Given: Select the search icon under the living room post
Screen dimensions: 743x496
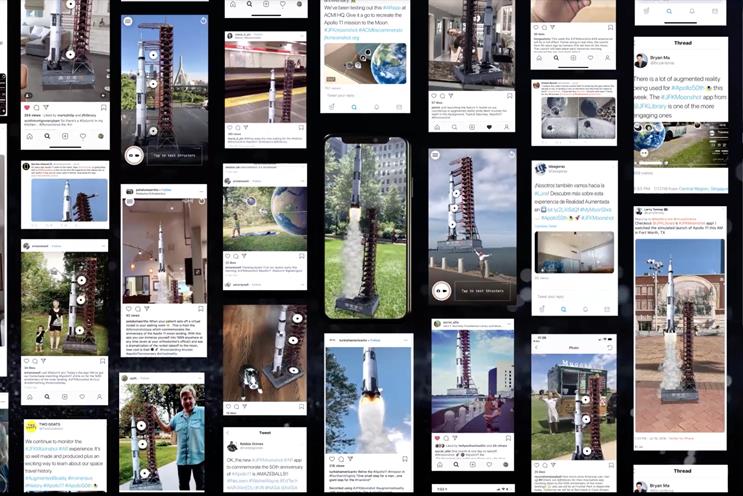Looking at the screenshot, I should pos(47,136).
